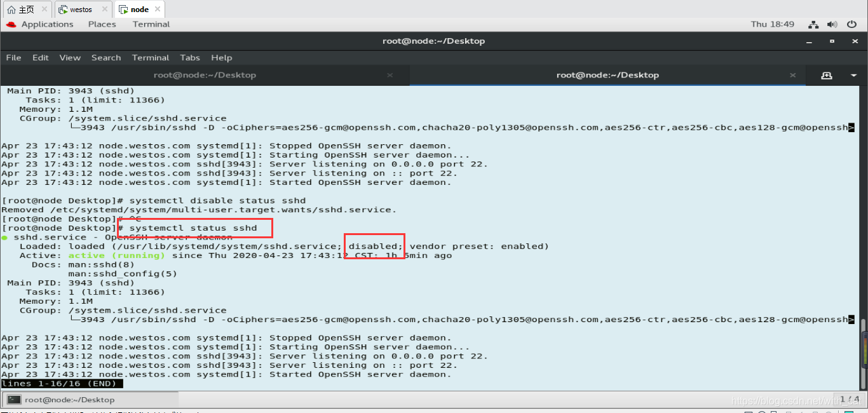The height and width of the screenshot is (413, 868).
Task: Click the 'disabled;' status text
Action: (x=376, y=247)
